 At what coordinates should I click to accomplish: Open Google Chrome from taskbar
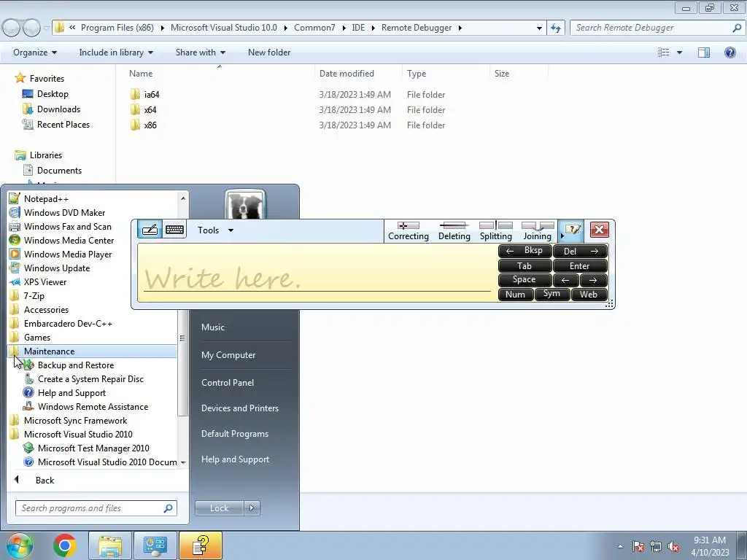click(x=65, y=545)
